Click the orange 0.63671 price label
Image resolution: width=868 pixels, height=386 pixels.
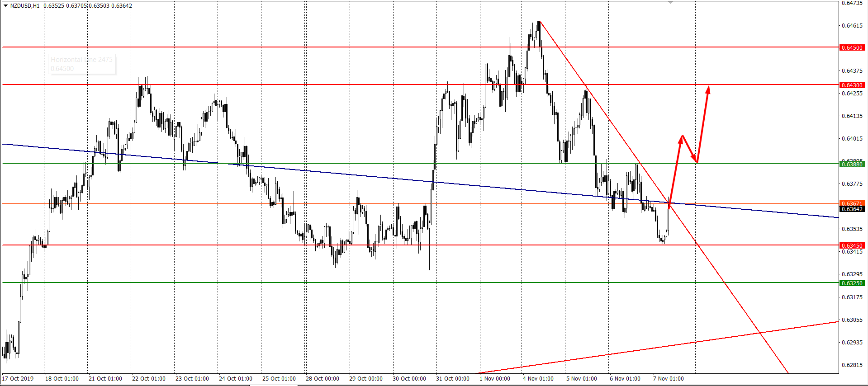pyautogui.click(x=852, y=203)
